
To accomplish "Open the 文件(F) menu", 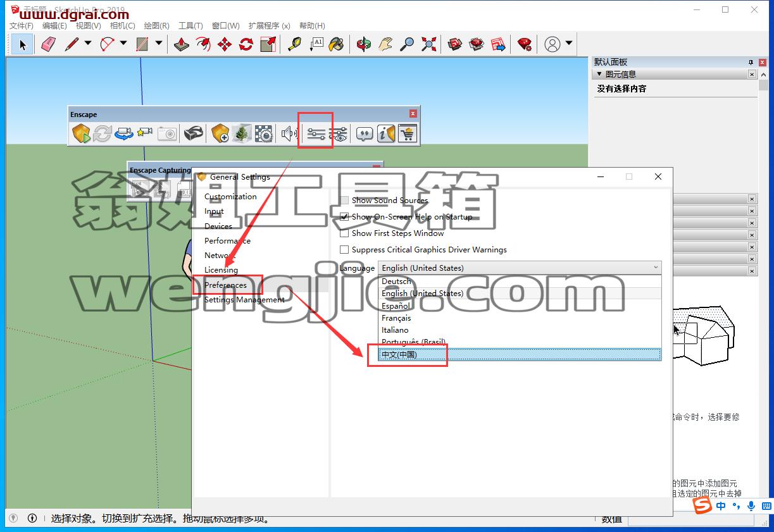I will tap(22, 26).
